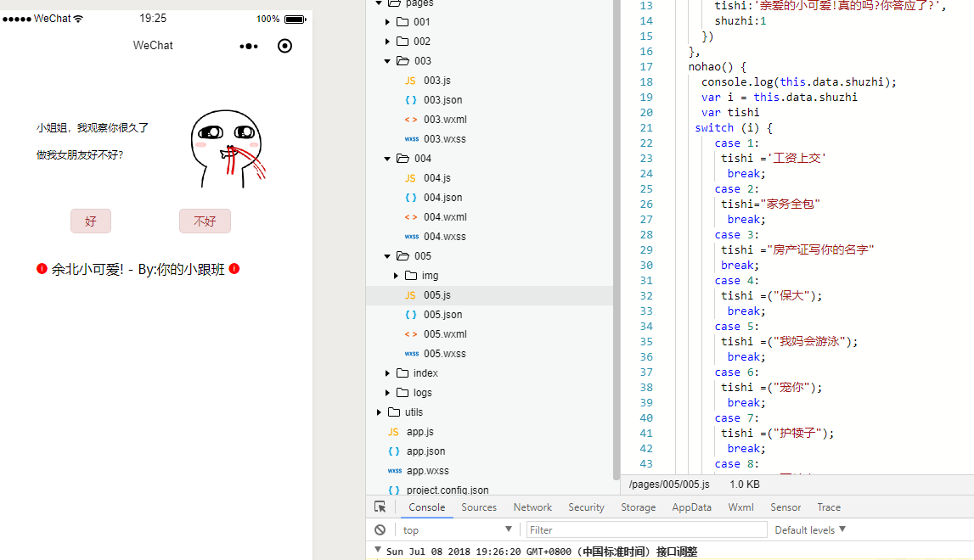Viewport: 974px width, 560px height.
Task: Click the app.json braces icon
Action: (393, 451)
